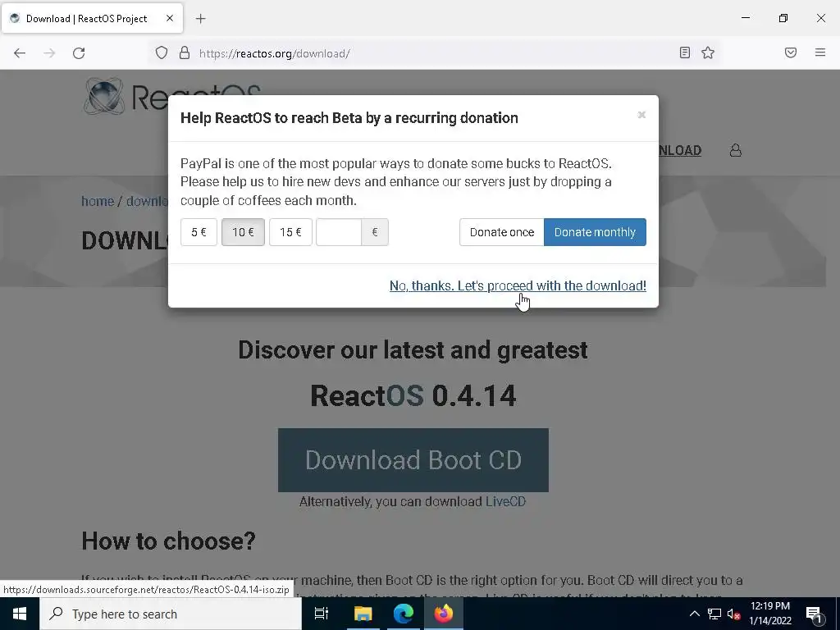Open the Windows Start menu
Screen dimensions: 840x630
[x=20, y=614]
